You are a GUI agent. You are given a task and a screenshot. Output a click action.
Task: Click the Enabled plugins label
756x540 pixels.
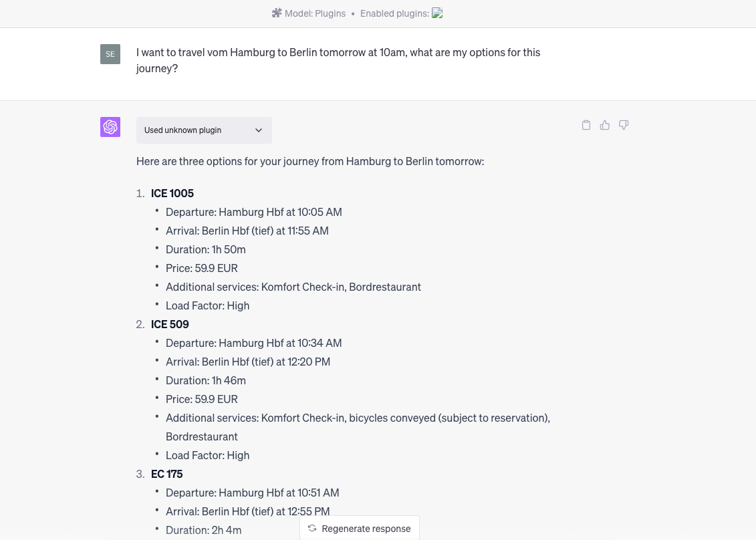coord(394,13)
